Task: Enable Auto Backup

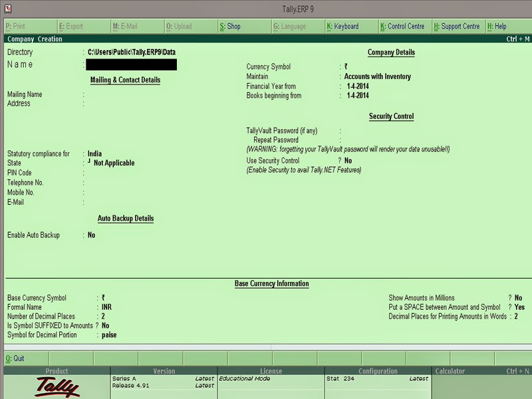Action: point(90,235)
